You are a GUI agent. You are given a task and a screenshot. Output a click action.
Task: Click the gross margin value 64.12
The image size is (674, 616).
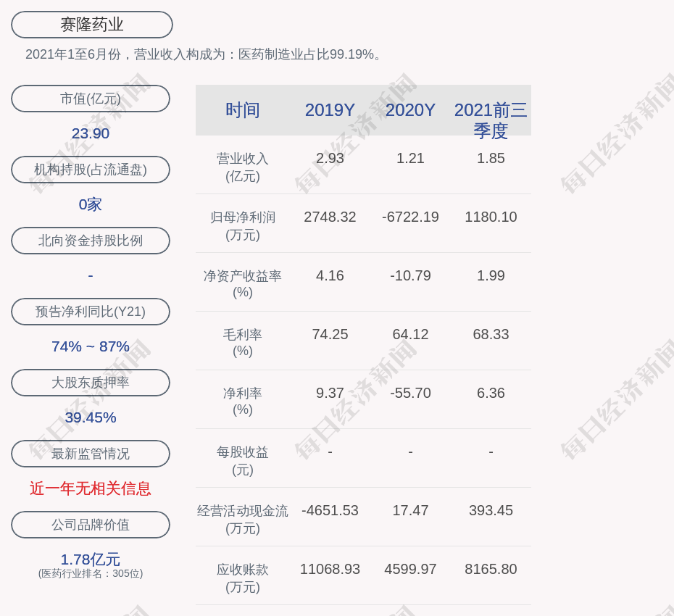[x=410, y=334]
